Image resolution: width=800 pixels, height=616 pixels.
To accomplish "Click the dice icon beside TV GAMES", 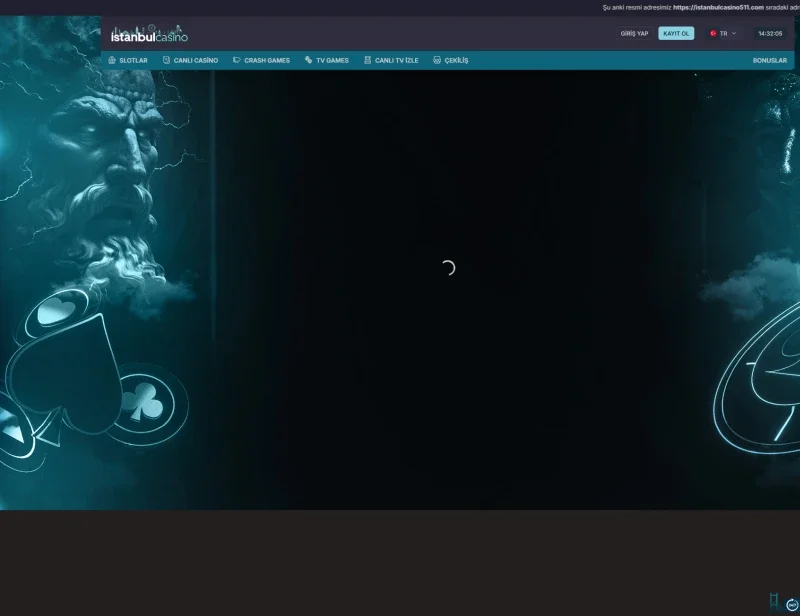I will 308,60.
